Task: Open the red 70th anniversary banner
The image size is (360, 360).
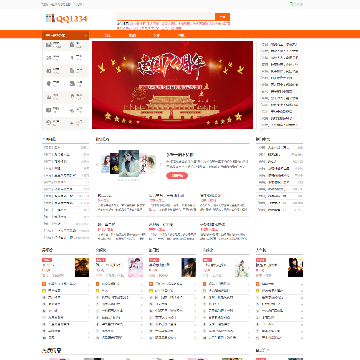Action: [172, 85]
